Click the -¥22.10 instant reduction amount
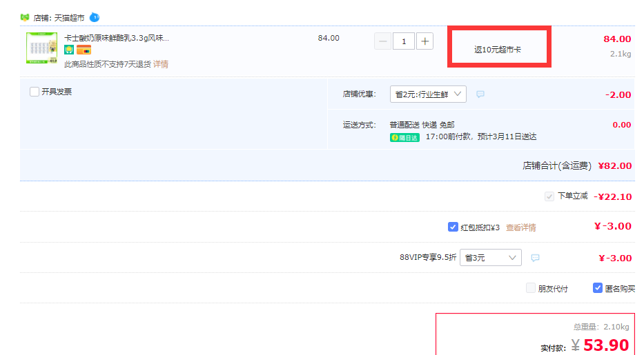This screenshot has width=644, height=355. (613, 196)
